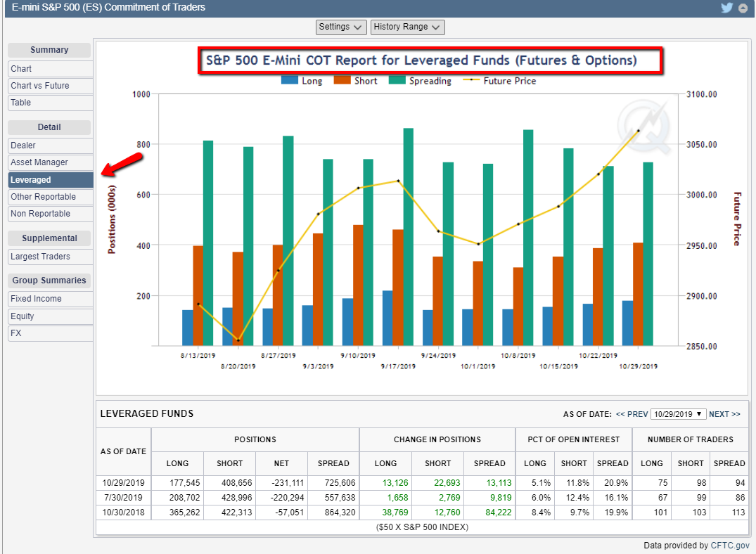Open the Fixed Income group summary
This screenshot has width=756, height=554.
[x=50, y=299]
